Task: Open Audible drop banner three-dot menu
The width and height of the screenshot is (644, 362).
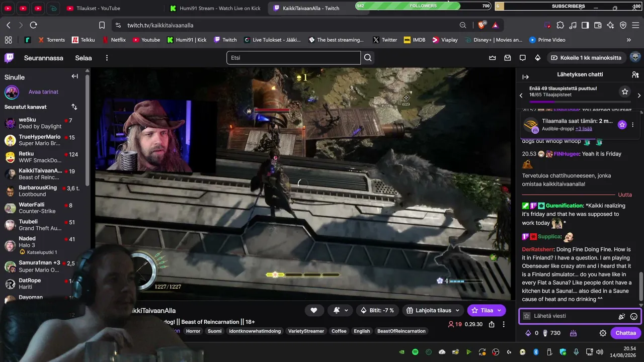Action: click(633, 125)
